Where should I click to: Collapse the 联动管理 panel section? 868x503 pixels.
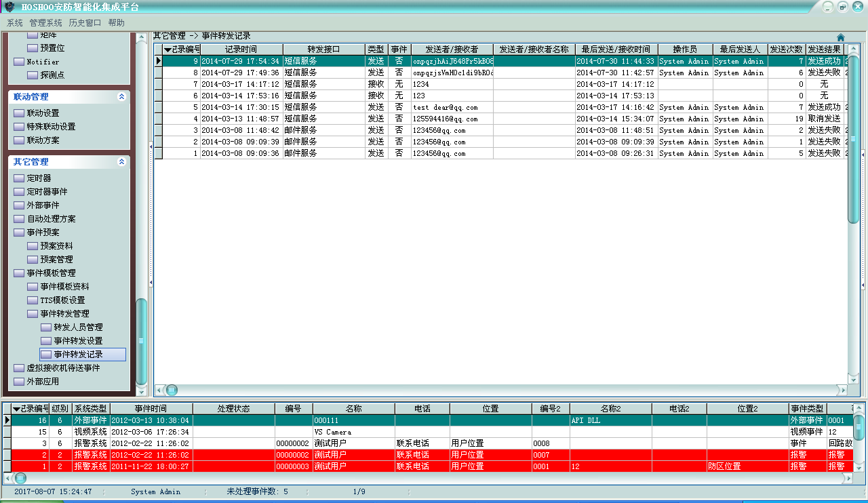pyautogui.click(x=121, y=97)
